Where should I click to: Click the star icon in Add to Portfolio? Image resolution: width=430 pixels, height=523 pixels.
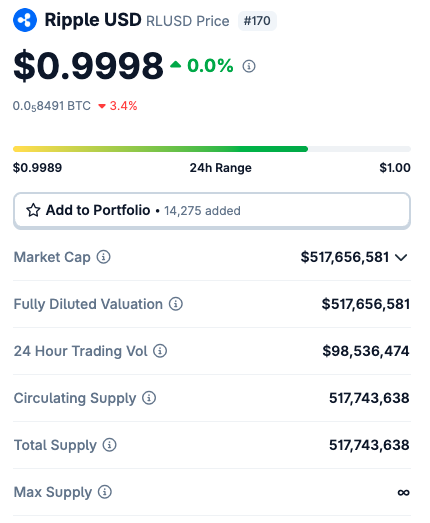tap(33, 210)
